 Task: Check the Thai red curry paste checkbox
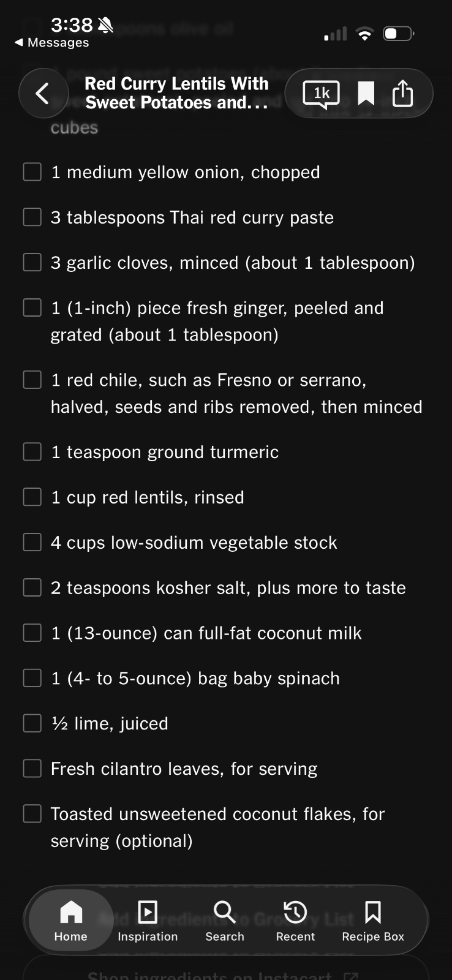click(32, 217)
